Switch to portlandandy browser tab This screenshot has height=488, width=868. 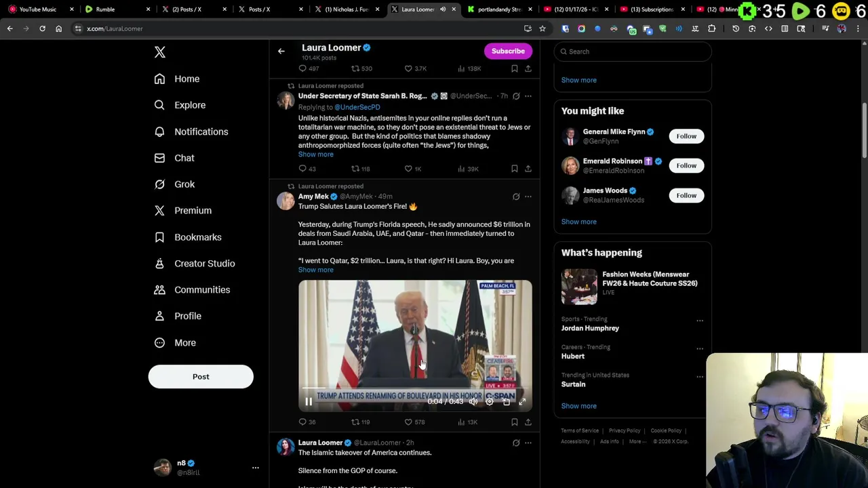coord(499,9)
